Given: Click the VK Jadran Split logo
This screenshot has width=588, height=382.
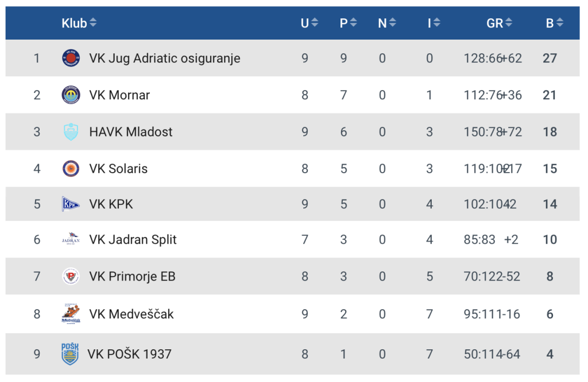Looking at the screenshot, I should [71, 240].
